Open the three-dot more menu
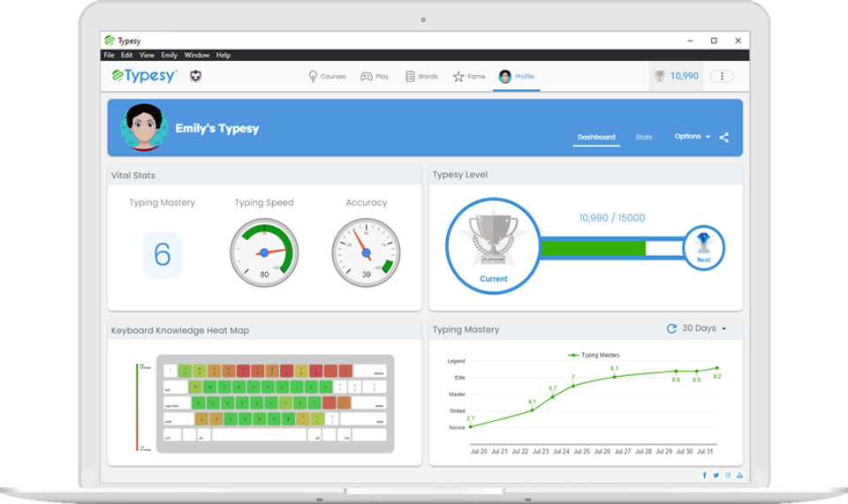Image resolution: width=848 pixels, height=504 pixels. [722, 76]
